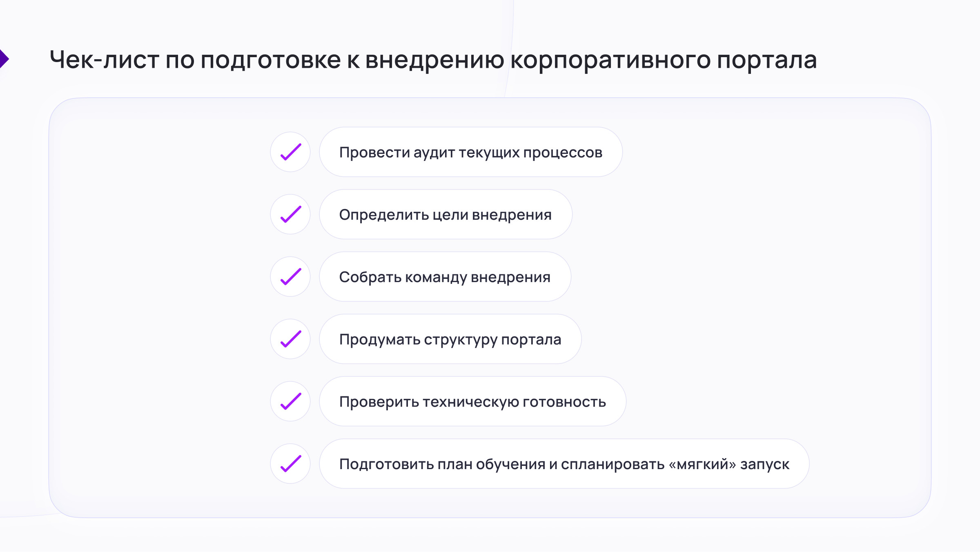This screenshot has height=552, width=980.
Task: Toggle checkmark for «Провести аудит текущих процессов»
Action: click(290, 152)
